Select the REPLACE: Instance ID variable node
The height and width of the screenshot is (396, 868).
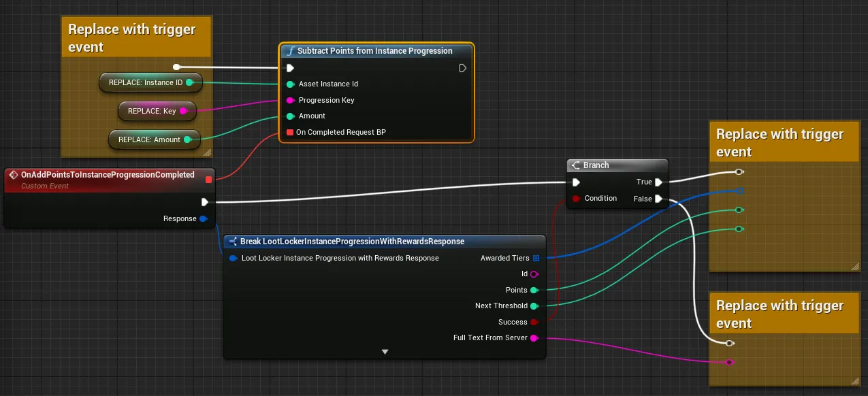(150, 82)
